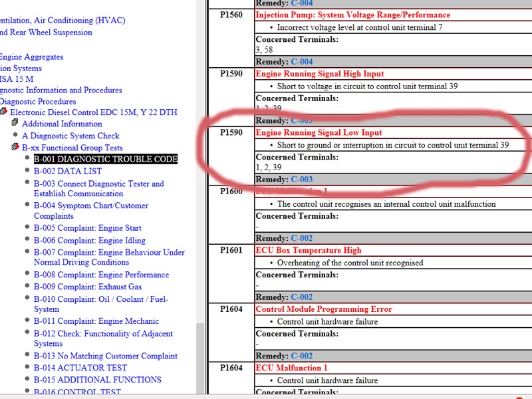Open the Additional Information book icon
The image size is (532, 399).
point(15,122)
